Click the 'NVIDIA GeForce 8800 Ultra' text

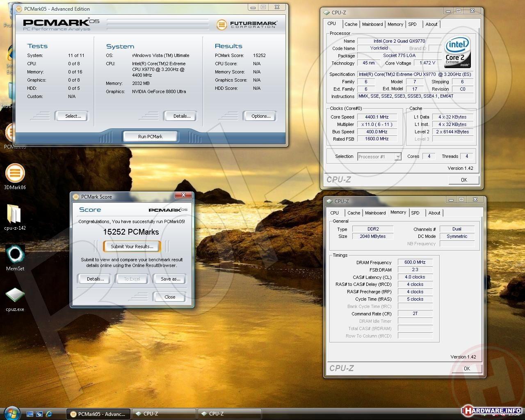(x=159, y=91)
